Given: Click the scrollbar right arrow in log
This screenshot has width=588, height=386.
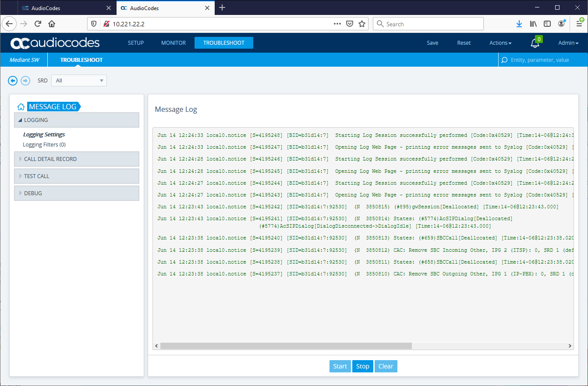Looking at the screenshot, I should (570, 346).
